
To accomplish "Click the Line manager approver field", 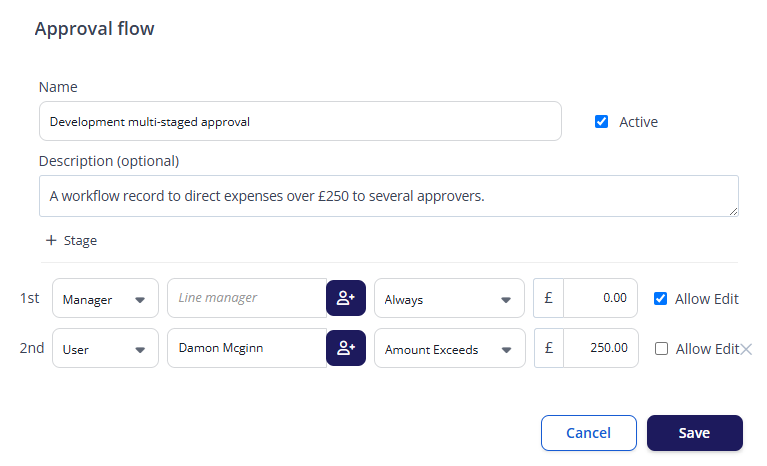I will tap(247, 298).
